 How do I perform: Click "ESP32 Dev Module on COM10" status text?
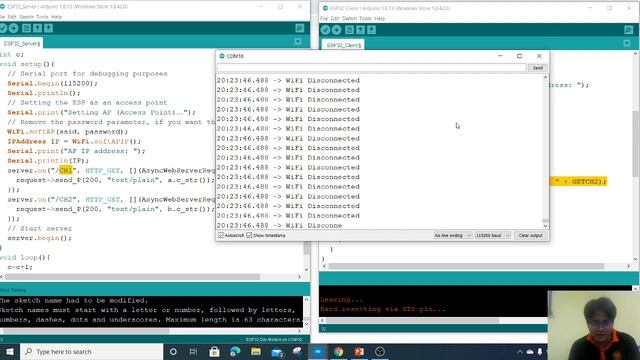(273, 340)
